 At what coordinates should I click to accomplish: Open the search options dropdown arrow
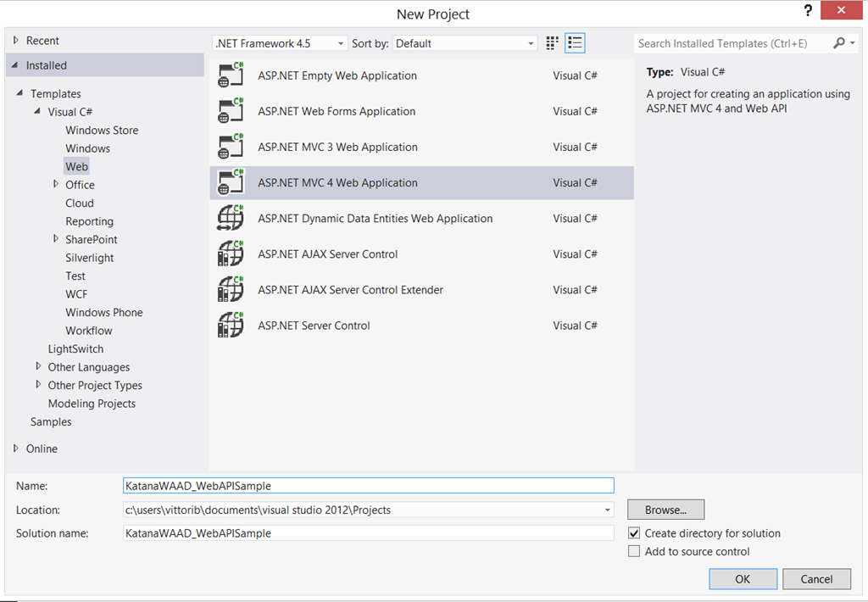point(853,43)
